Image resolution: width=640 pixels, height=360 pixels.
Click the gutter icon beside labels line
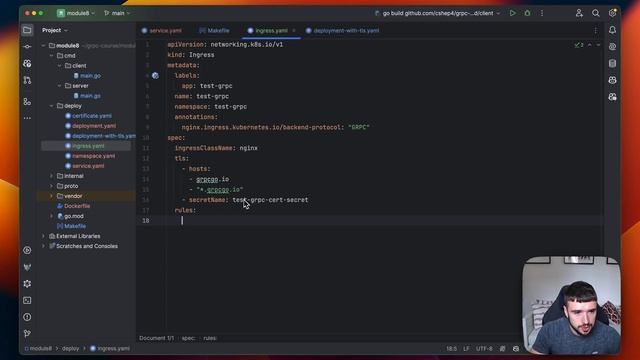coord(155,76)
